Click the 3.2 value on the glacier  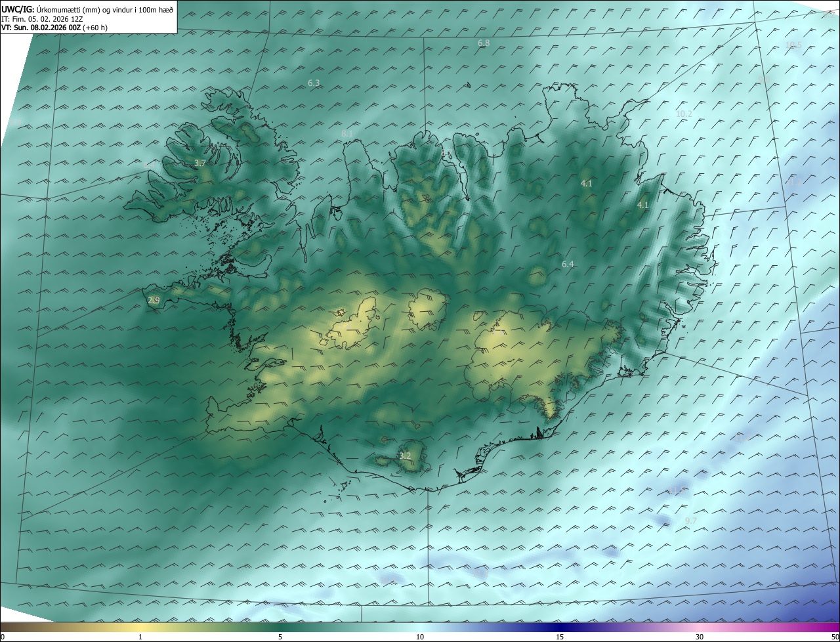405,456
